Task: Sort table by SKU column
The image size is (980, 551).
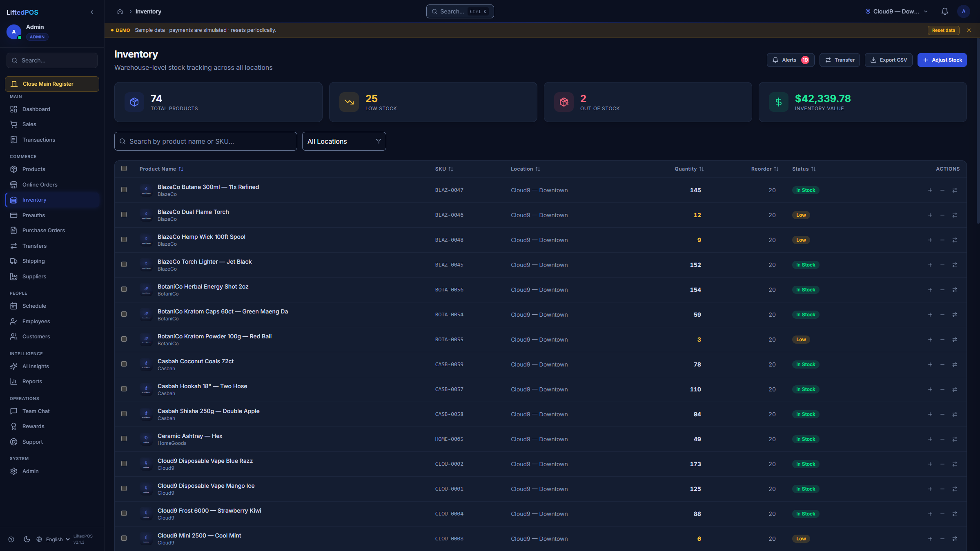Action: [444, 169]
